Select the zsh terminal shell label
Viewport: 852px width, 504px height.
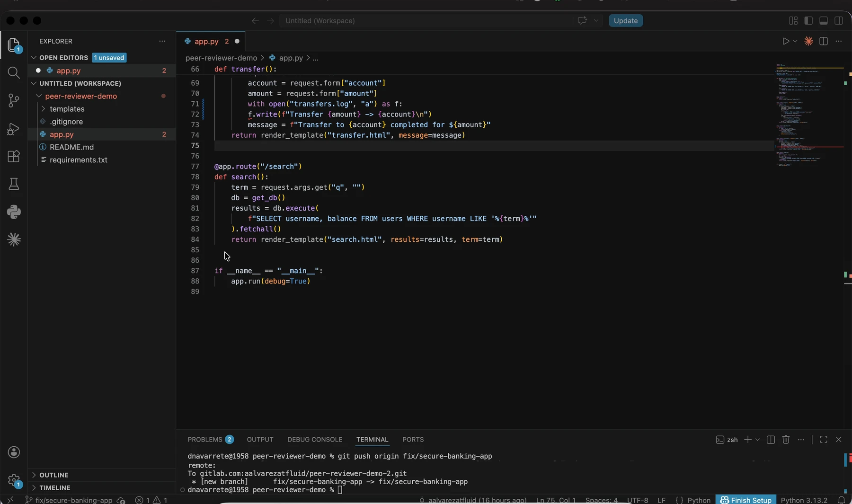click(727, 440)
